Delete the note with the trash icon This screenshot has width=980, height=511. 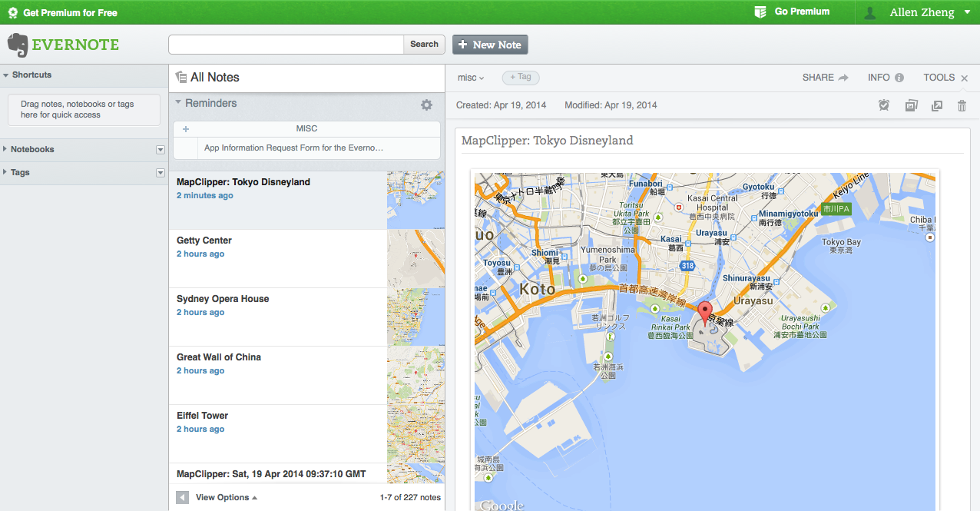(x=962, y=105)
